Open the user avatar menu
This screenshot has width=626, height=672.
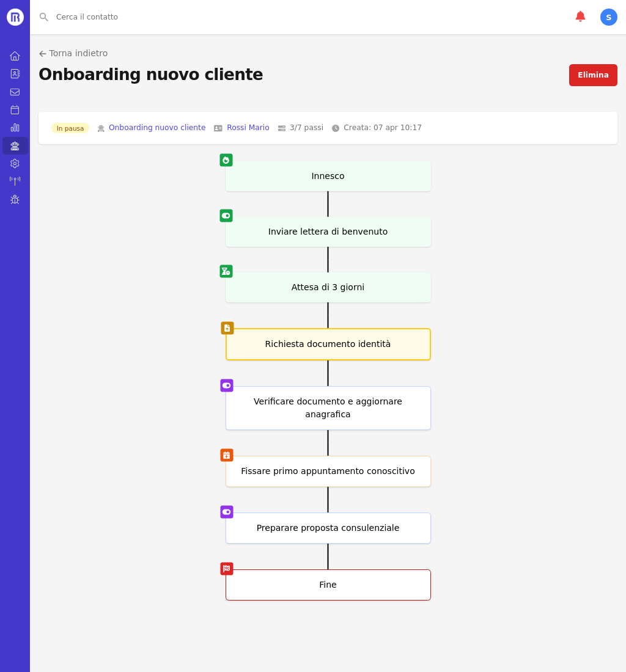coord(608,17)
